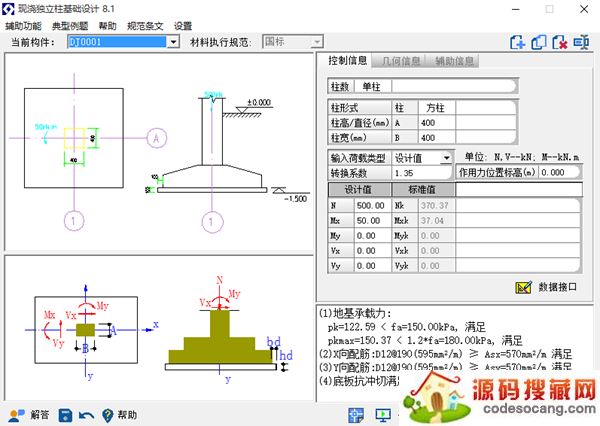Click the monitor presentation icon at bottom
Viewport: 600px width, 426px height.
383,415
